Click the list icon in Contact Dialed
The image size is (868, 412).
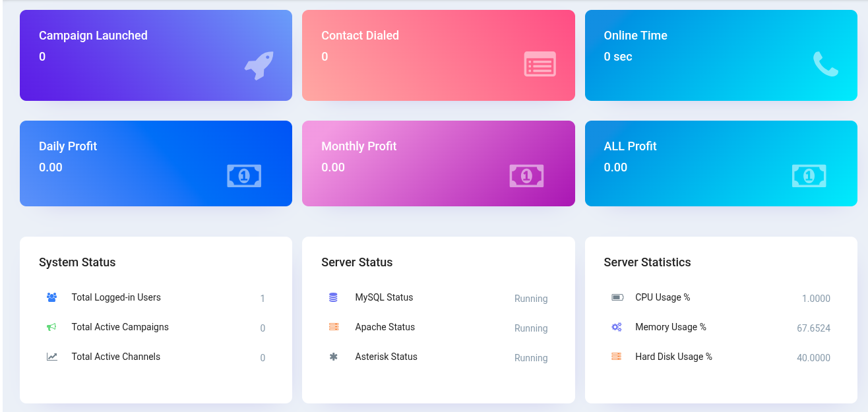click(x=540, y=64)
